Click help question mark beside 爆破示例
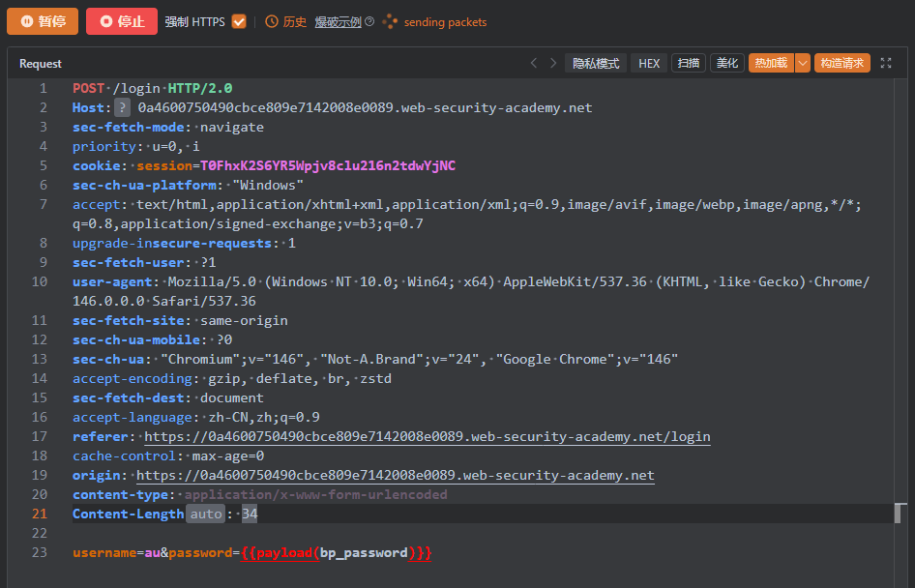 click(x=369, y=21)
